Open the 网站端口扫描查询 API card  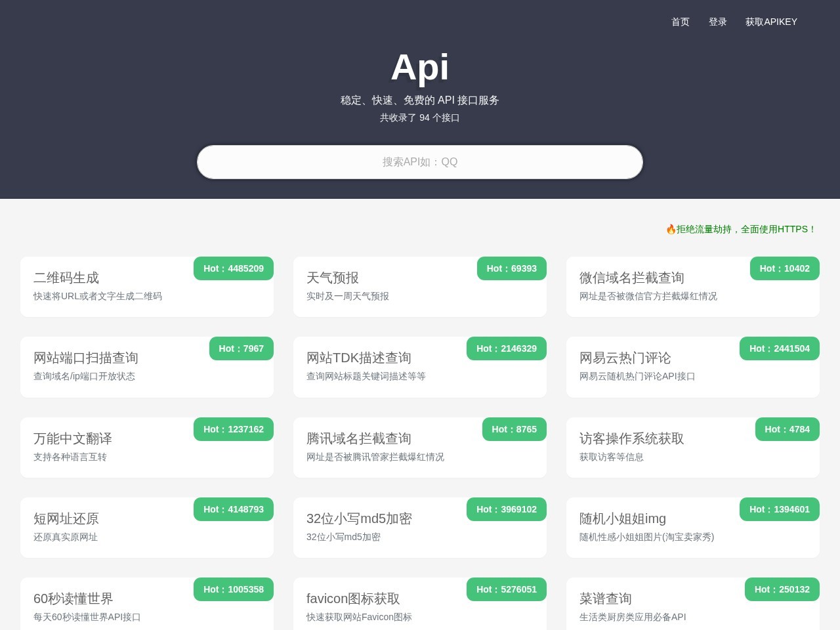(147, 367)
